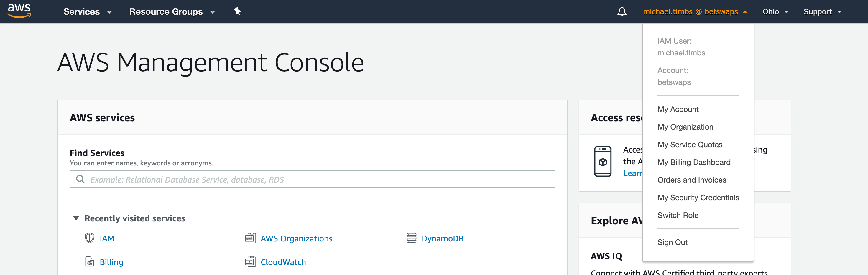This screenshot has width=868, height=275.
Task: Click the CloudWatch service icon
Action: coord(250,261)
